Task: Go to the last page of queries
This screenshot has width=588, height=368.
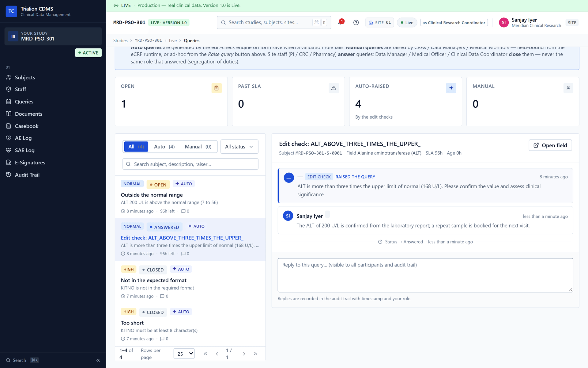Action: [255, 354]
